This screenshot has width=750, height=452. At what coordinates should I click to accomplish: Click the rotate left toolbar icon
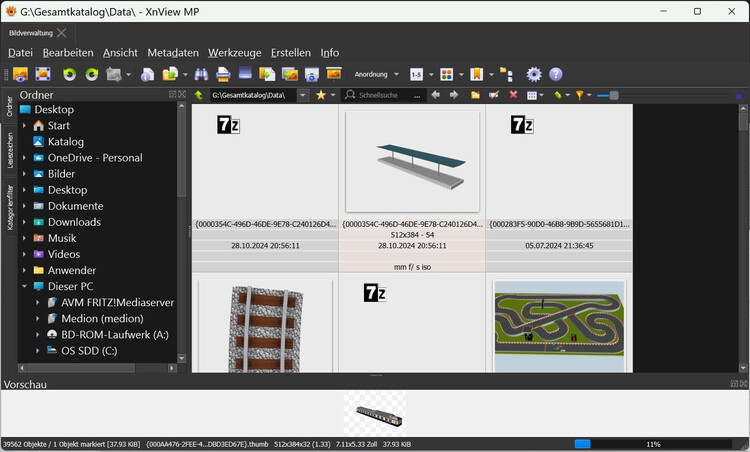pos(69,74)
